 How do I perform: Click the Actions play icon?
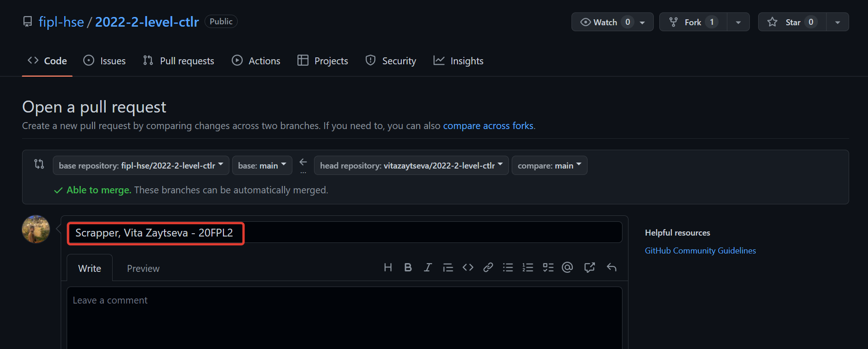tap(237, 60)
